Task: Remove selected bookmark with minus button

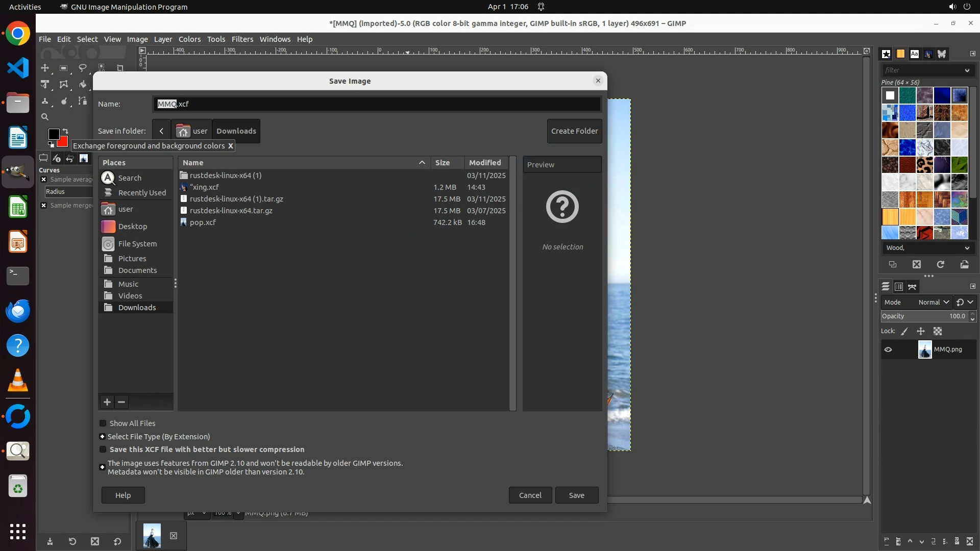Action: pos(121,402)
